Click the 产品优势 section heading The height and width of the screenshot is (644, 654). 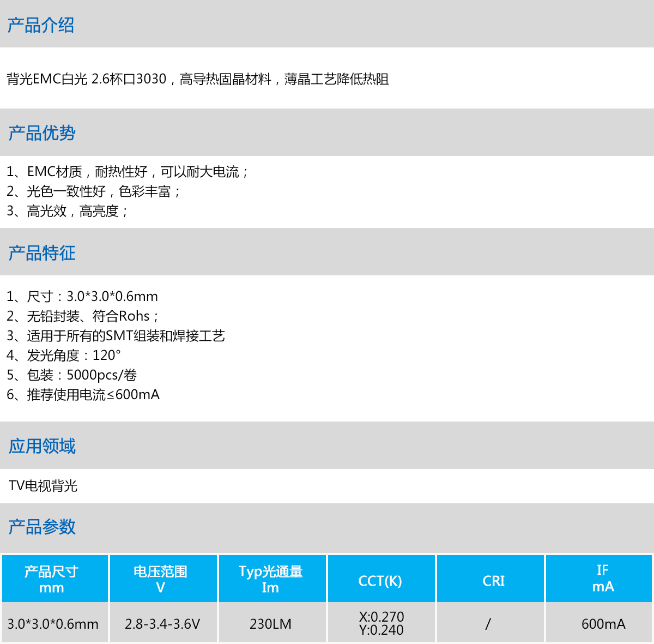click(42, 133)
